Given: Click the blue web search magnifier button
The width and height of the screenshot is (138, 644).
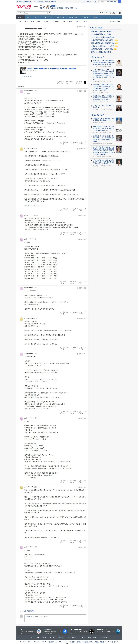Looking at the screenshot, I should (x=120, y=2).
